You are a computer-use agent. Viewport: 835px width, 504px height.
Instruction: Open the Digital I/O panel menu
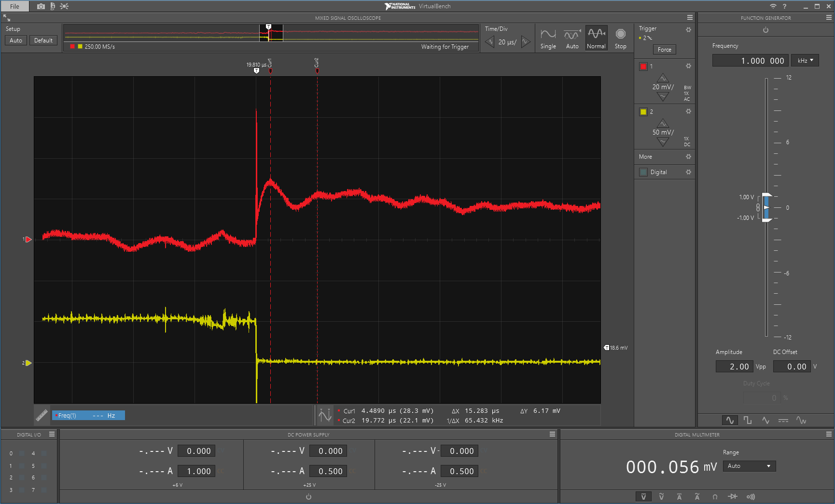(52, 434)
